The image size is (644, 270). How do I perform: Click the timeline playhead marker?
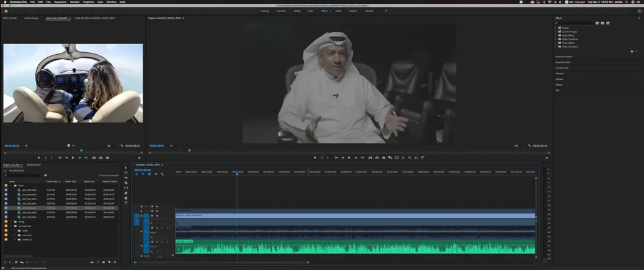tap(237, 174)
